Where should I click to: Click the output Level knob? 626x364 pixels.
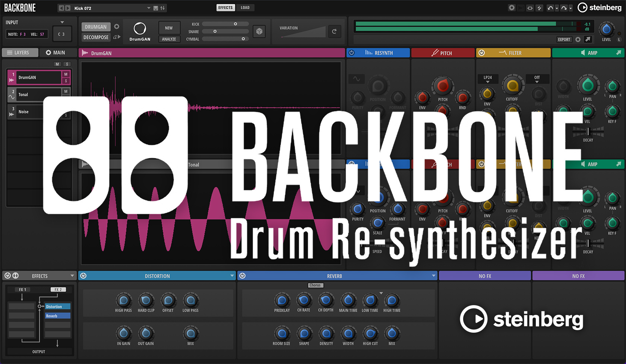point(606,29)
